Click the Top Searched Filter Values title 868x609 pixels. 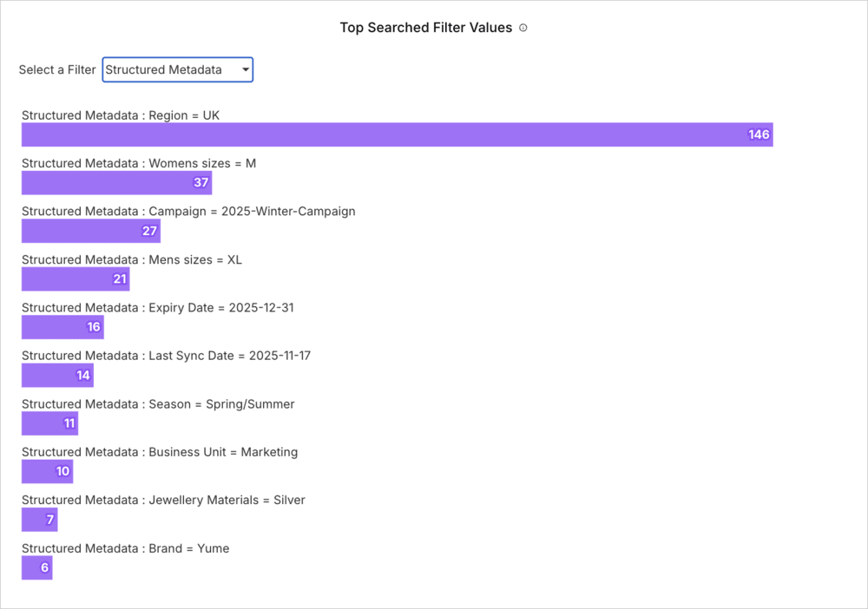425,27
